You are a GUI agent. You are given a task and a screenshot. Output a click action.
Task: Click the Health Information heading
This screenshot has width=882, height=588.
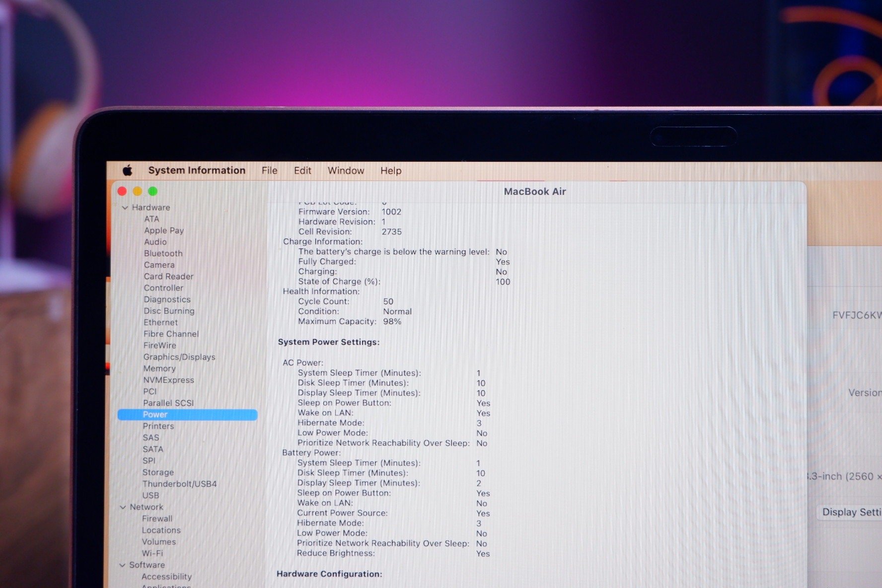click(321, 292)
